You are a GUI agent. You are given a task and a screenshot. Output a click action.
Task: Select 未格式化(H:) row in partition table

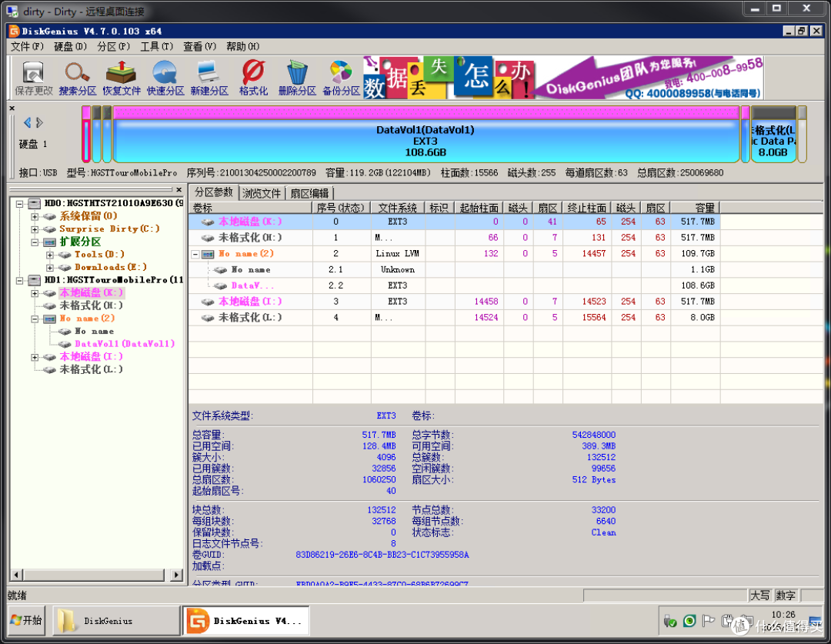[454, 238]
